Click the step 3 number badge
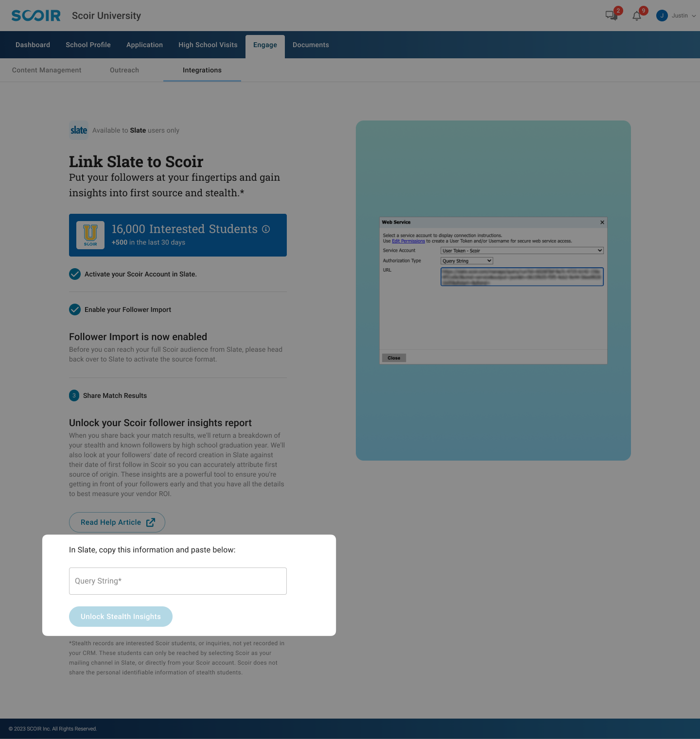700x739 pixels. point(74,395)
